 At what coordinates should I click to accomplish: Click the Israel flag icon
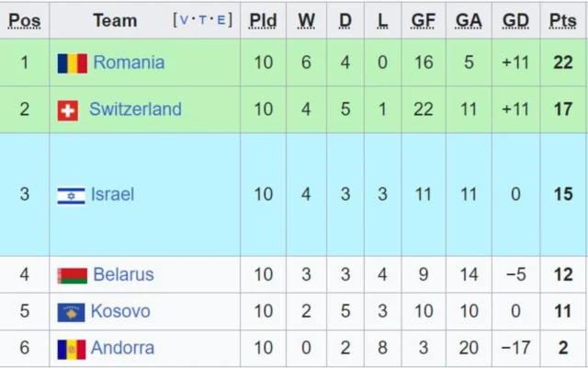tap(71, 195)
